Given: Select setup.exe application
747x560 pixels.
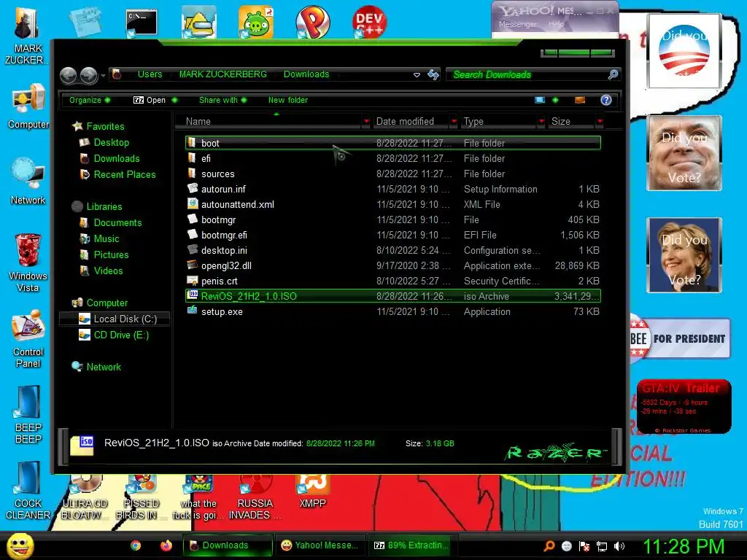Looking at the screenshot, I should 393,311.
